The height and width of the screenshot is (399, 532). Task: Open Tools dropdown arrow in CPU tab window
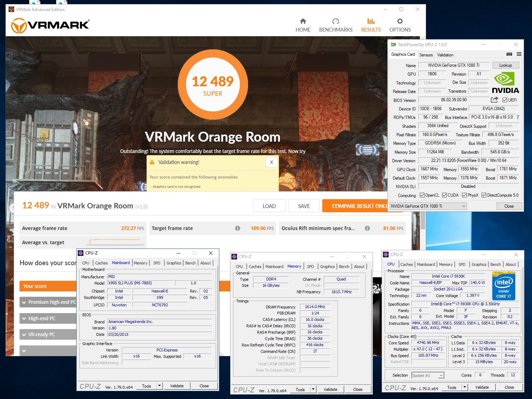(465, 387)
